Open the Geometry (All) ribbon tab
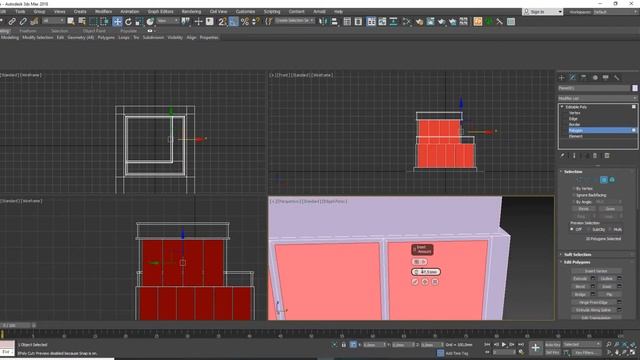The height and width of the screenshot is (360, 640). click(x=80, y=37)
